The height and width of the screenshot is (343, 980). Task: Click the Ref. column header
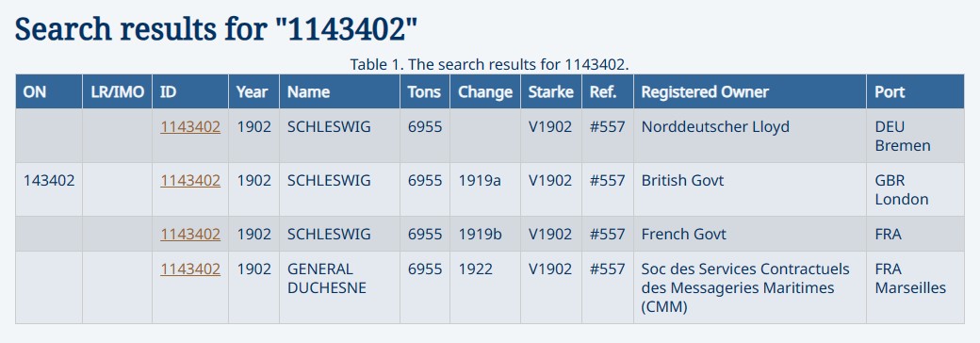(608, 91)
